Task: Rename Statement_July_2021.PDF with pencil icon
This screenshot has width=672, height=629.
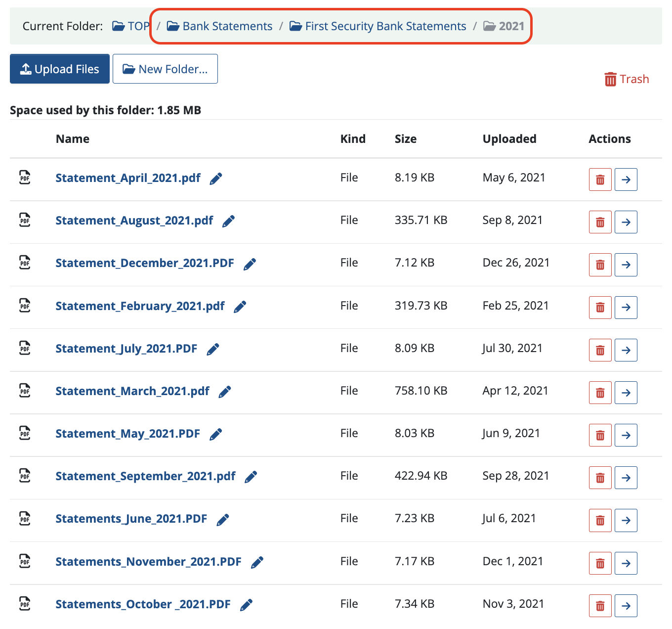Action: point(212,349)
